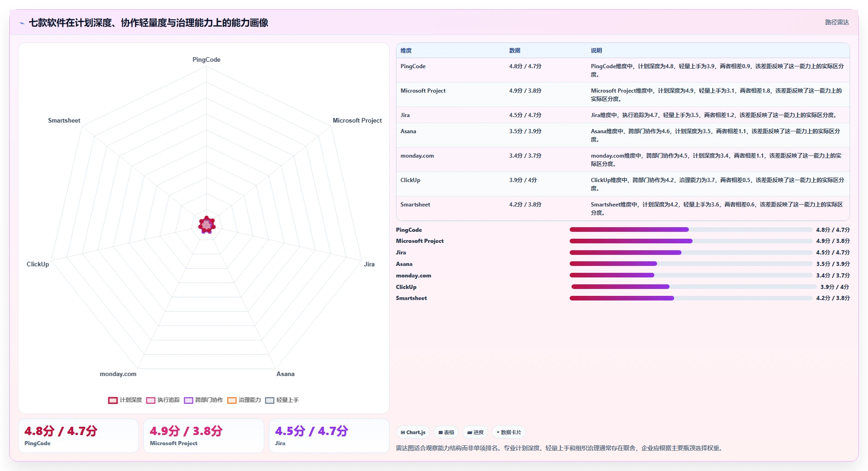Click the title icon beside the heading
This screenshot has height=471, width=868.
pos(22,23)
